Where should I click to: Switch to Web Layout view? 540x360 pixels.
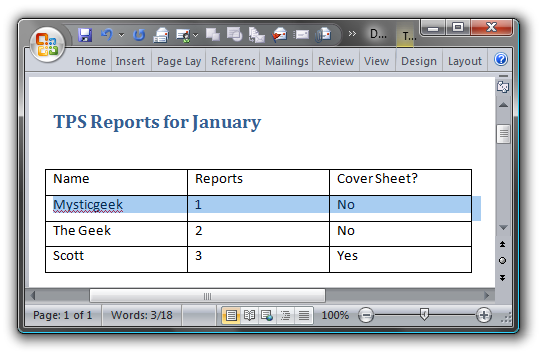coord(267,316)
